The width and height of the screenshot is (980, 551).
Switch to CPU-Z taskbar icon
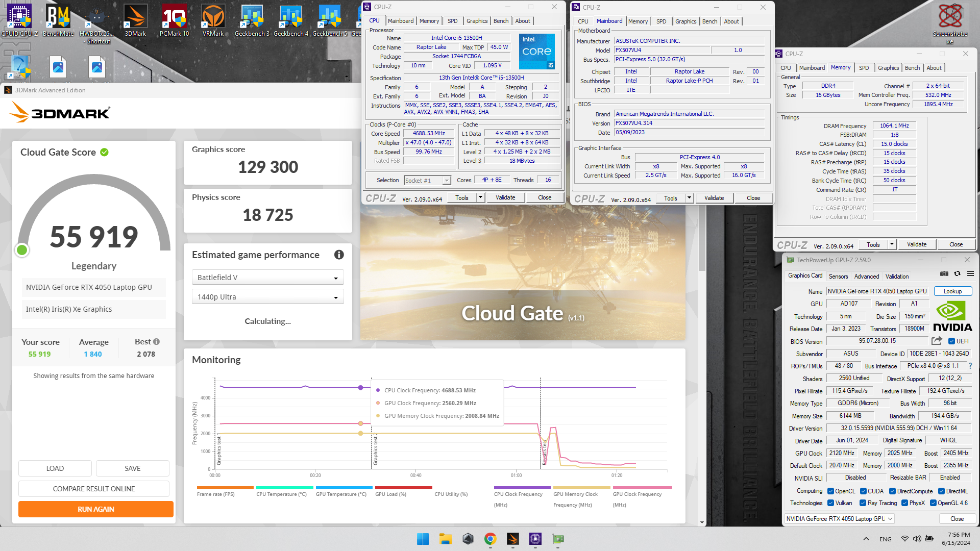tap(535, 539)
